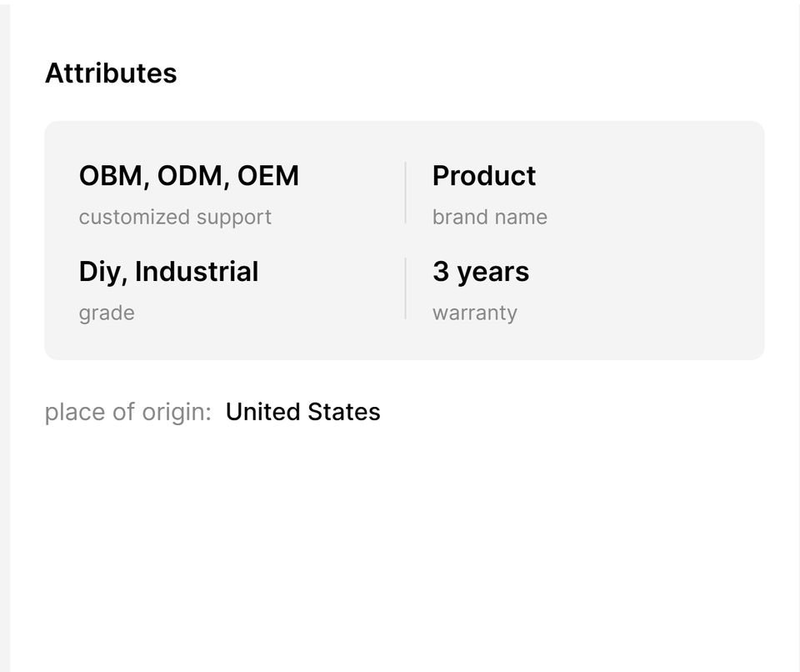This screenshot has width=800, height=672.
Task: Click the place of origin label
Action: [x=125, y=412]
